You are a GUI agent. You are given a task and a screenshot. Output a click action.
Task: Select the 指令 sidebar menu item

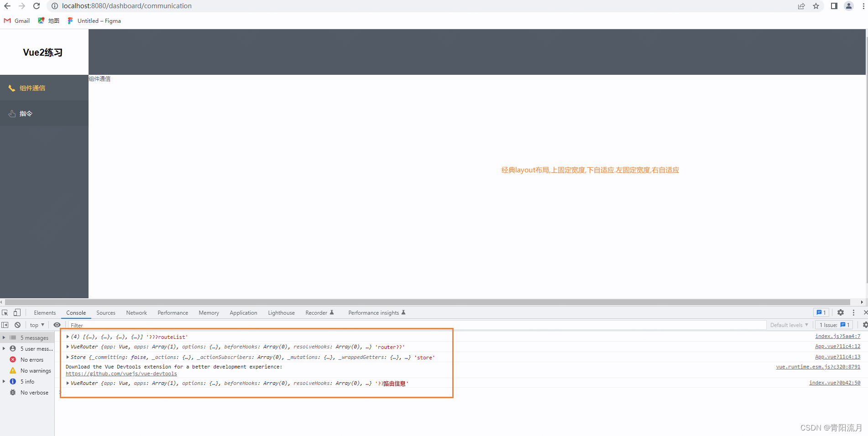point(44,114)
